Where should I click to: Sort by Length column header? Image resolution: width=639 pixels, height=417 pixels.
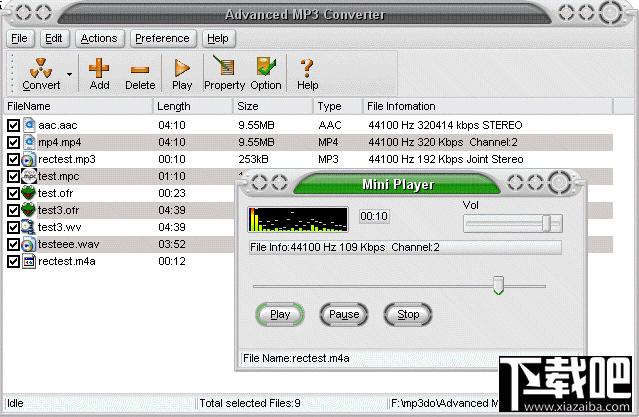(193, 106)
